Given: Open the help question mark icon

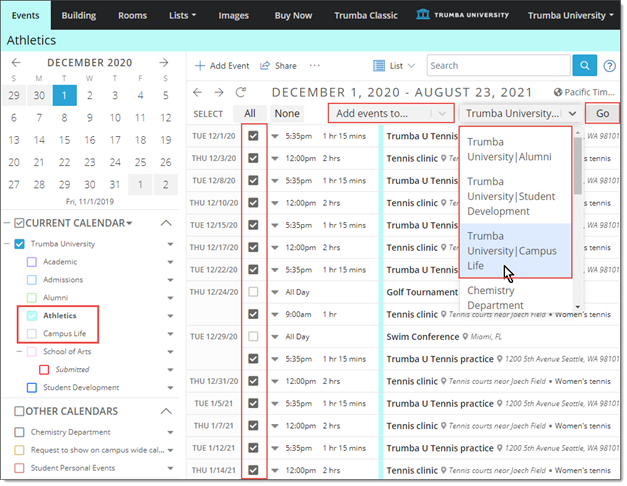Looking at the screenshot, I should 609,66.
